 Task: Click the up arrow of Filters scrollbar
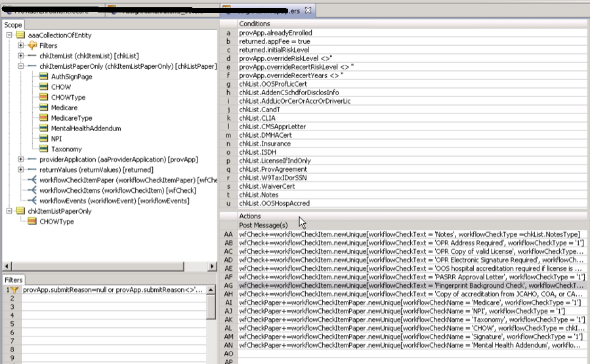click(x=211, y=289)
